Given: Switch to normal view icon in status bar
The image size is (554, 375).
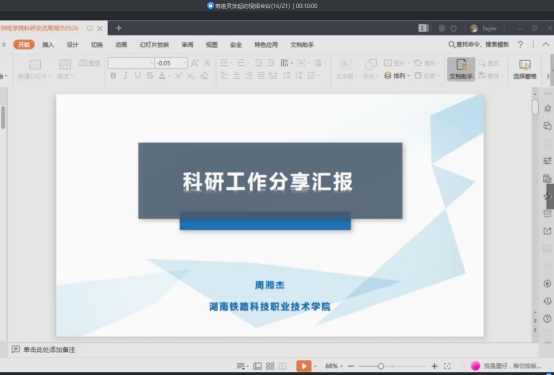Looking at the screenshot, I should click(257, 366).
